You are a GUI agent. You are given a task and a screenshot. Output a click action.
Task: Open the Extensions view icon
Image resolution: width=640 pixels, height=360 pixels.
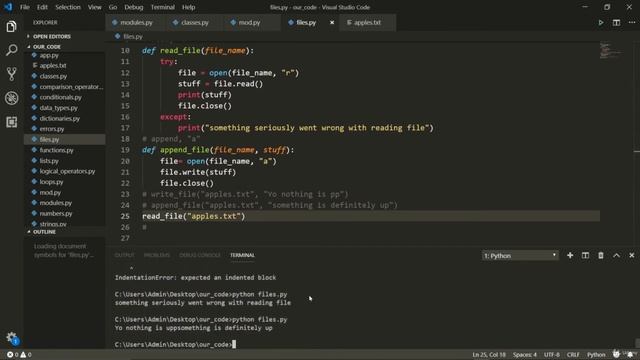pos(11,122)
